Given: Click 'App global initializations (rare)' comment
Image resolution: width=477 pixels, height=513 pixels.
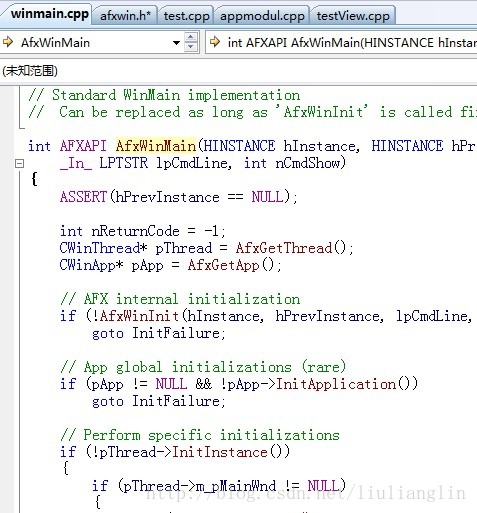Looking at the screenshot, I should point(203,367).
